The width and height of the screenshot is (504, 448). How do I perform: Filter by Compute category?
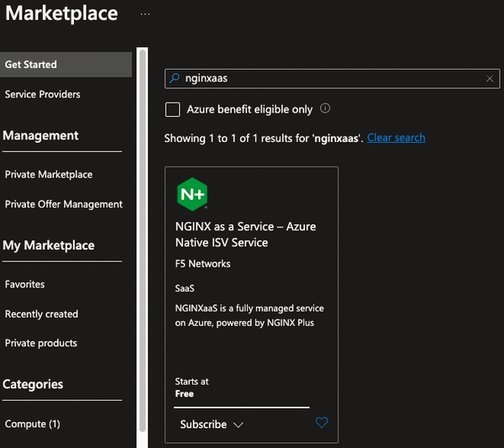click(x=33, y=424)
